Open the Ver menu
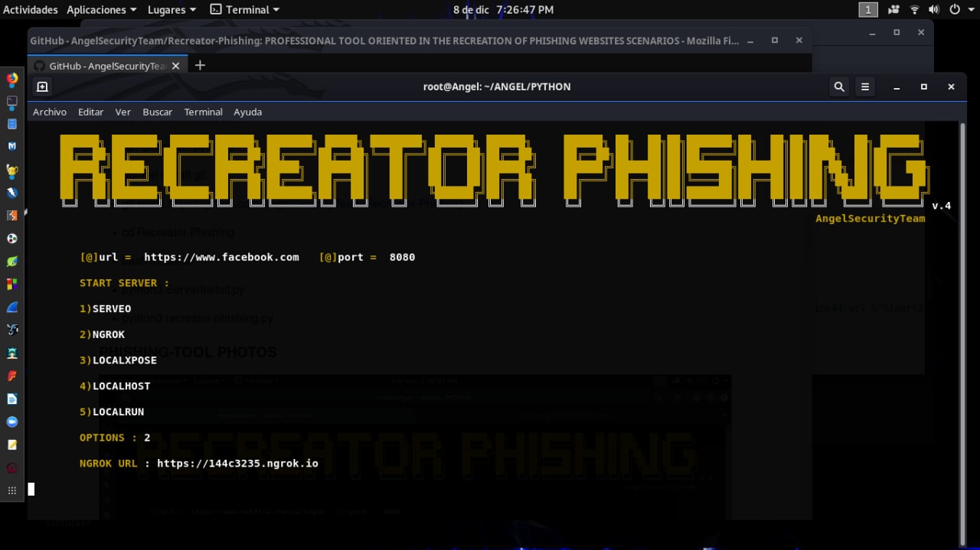980x550 pixels. pyautogui.click(x=123, y=112)
